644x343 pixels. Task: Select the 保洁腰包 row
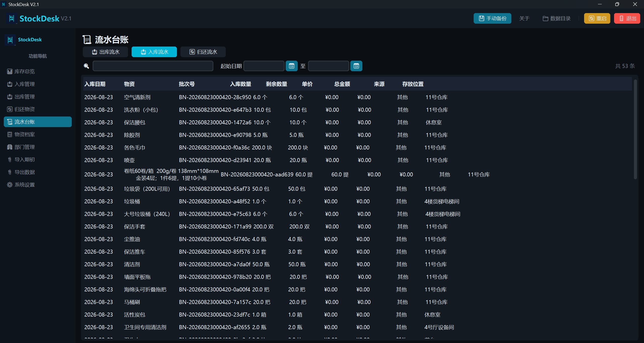(357, 122)
